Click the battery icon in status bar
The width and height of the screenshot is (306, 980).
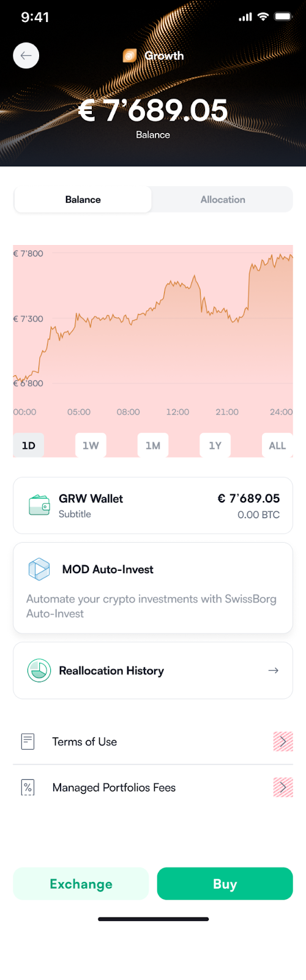coord(284,17)
